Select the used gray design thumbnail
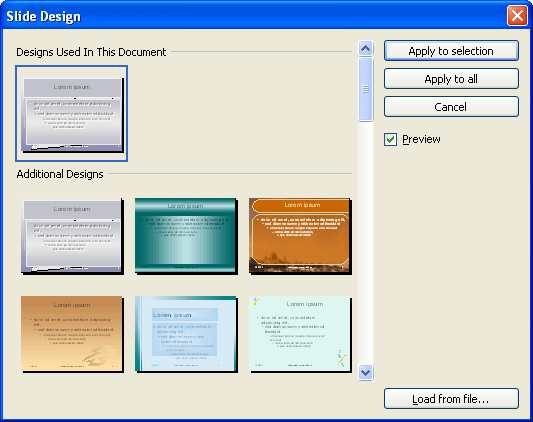 coord(72,114)
